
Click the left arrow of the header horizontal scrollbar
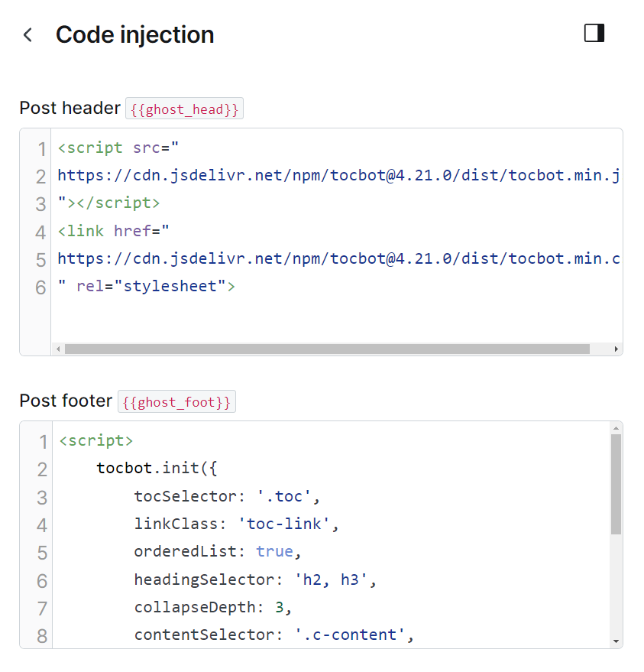point(58,349)
